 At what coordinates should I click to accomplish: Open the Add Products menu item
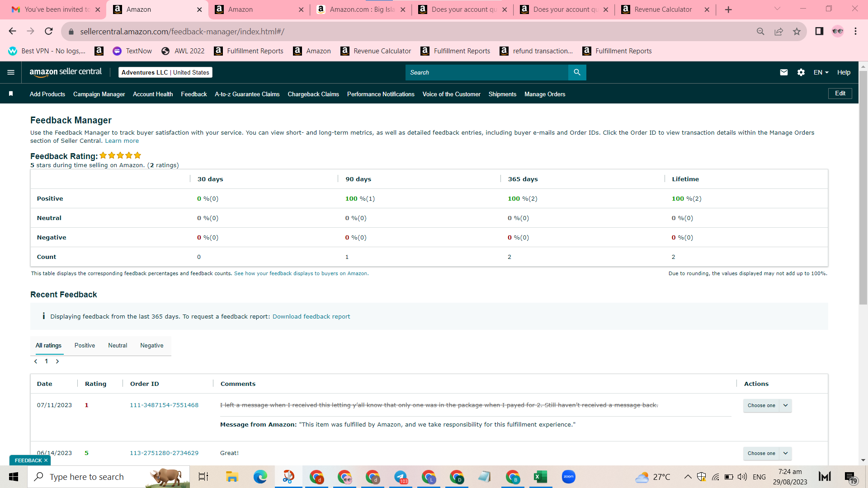tap(47, 94)
